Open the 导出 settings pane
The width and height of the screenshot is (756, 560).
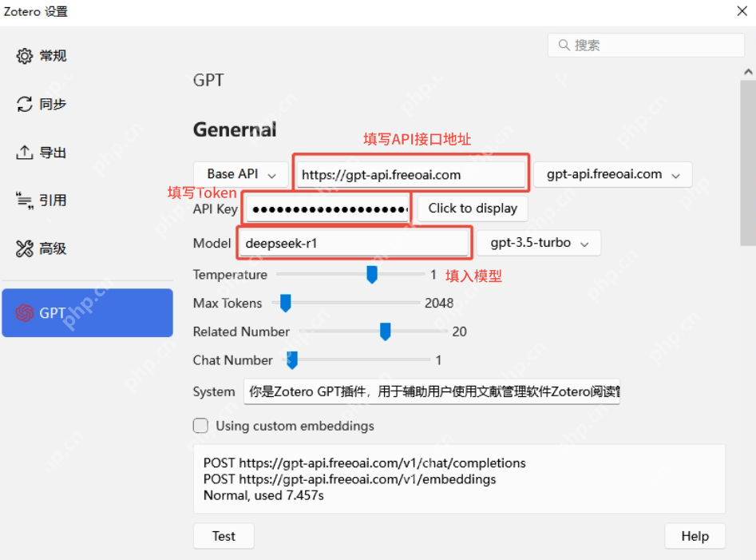click(x=87, y=153)
